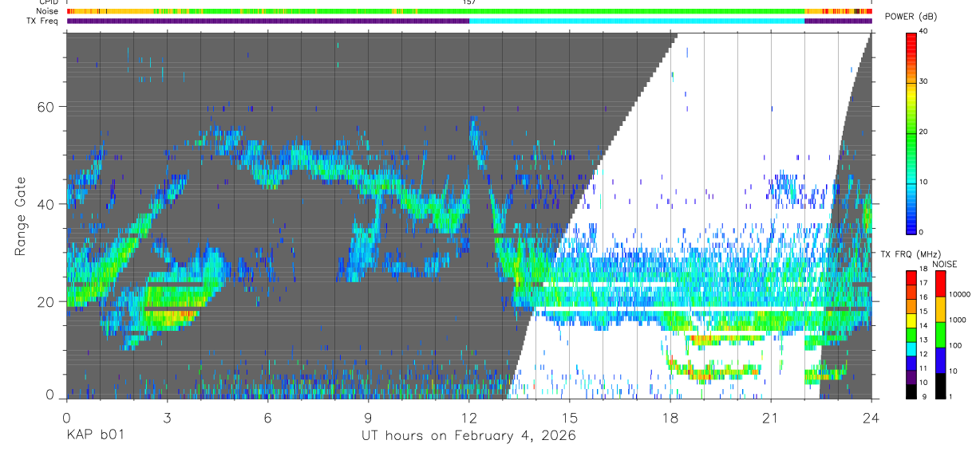Click the "UT hours on February 4, 2026" label
980x452 pixels.
point(469,436)
